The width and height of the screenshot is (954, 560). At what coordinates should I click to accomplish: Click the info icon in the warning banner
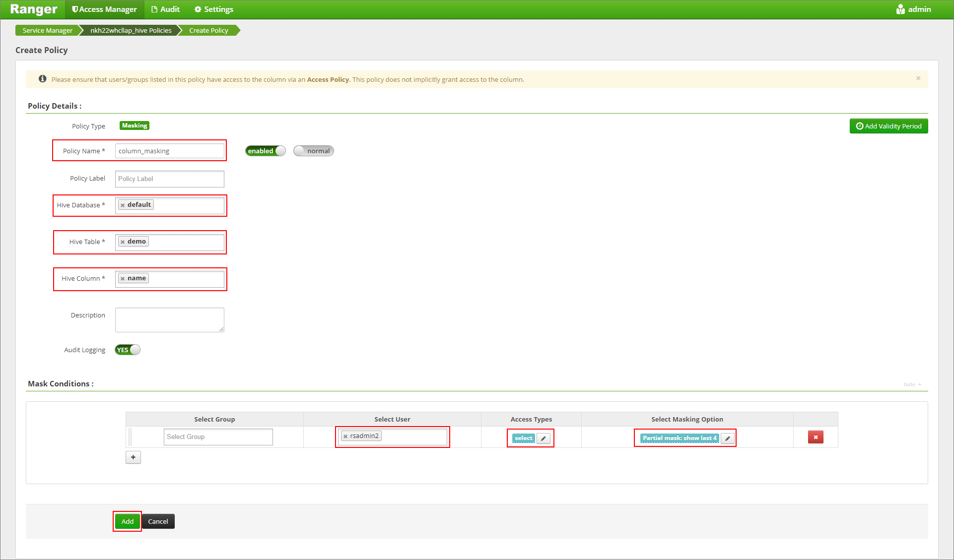[x=43, y=79]
